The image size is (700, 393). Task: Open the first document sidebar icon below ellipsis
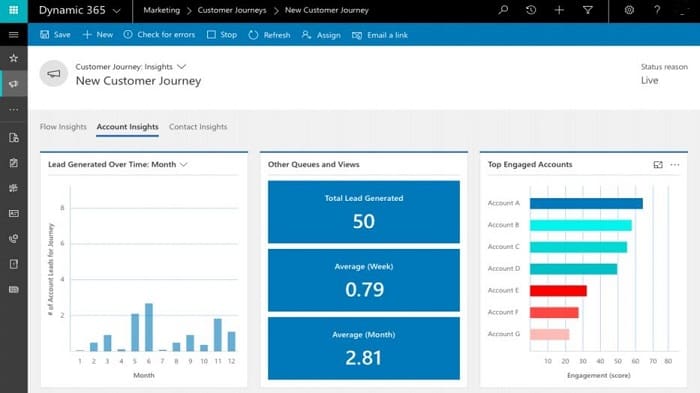(13, 138)
